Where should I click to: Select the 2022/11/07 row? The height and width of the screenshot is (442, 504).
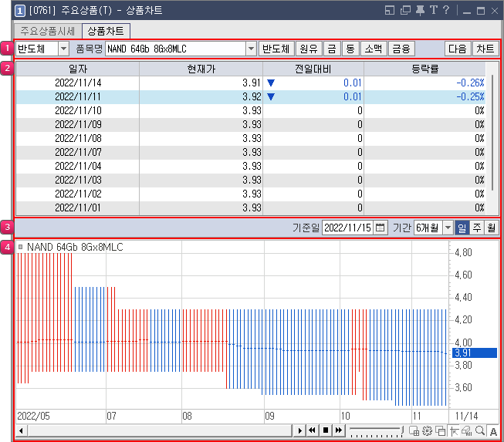251,152
